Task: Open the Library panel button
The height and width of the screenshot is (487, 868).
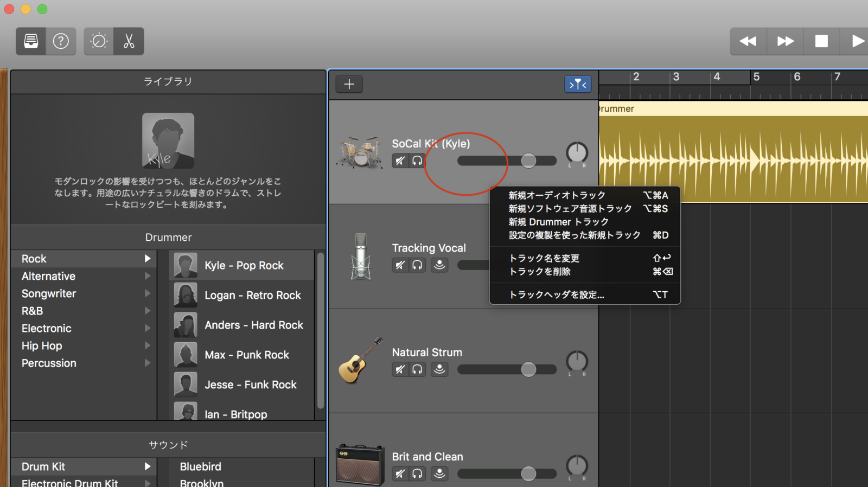Action: tap(31, 41)
